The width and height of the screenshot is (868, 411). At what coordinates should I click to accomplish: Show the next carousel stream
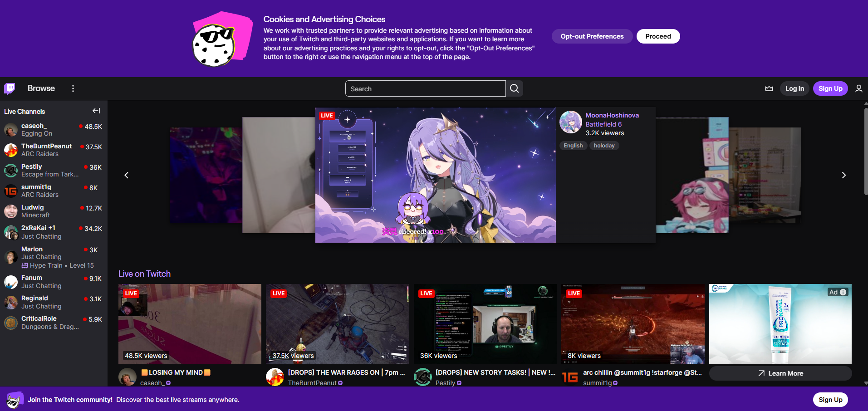pos(843,175)
